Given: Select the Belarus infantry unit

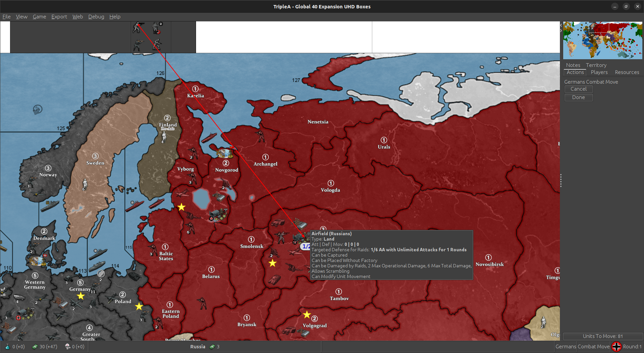Looking at the screenshot, I should click(x=202, y=303).
